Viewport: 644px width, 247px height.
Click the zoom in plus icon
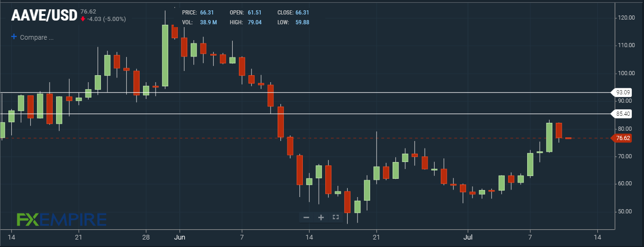coord(321,217)
